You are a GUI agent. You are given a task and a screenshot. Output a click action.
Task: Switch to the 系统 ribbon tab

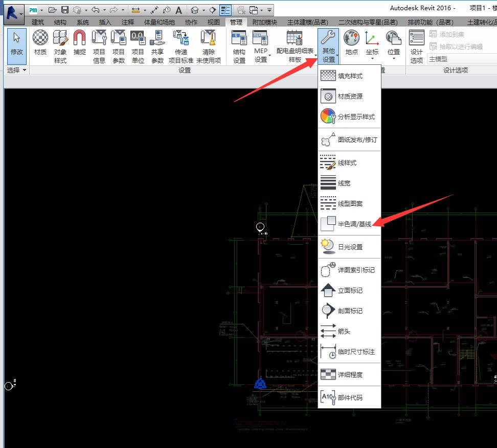click(x=83, y=22)
